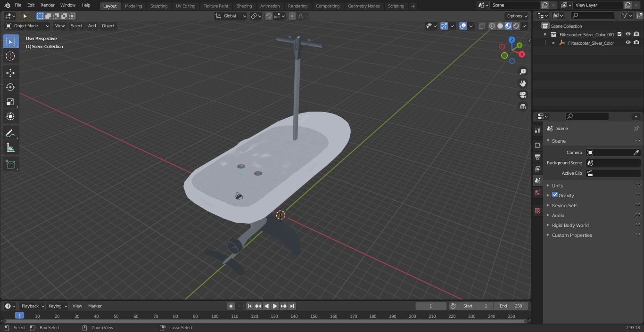Choose the Rotate tool
This screenshot has height=332, width=644.
coord(10,87)
